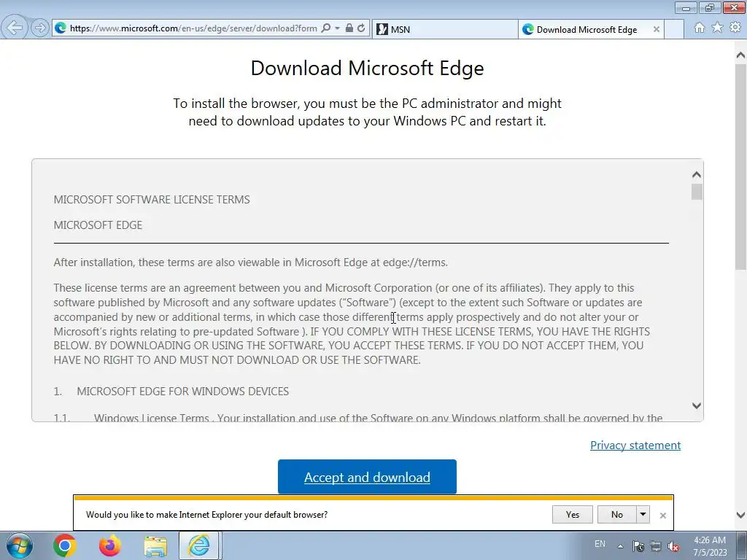Click the 'Download Microsoft Edge' page heading
Image resolution: width=747 pixels, height=560 pixels.
click(x=368, y=68)
